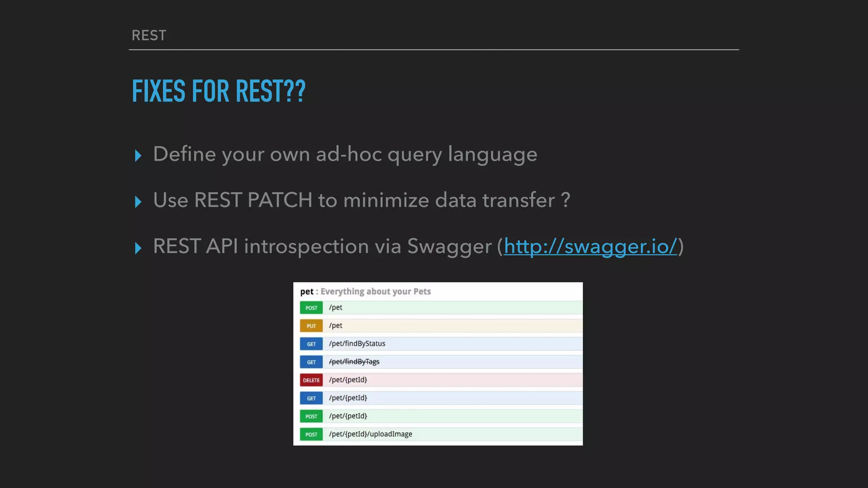Screen dimensions: 868x488
Task: Click the bullet arrow beside 'Define your own'
Action: (x=138, y=156)
